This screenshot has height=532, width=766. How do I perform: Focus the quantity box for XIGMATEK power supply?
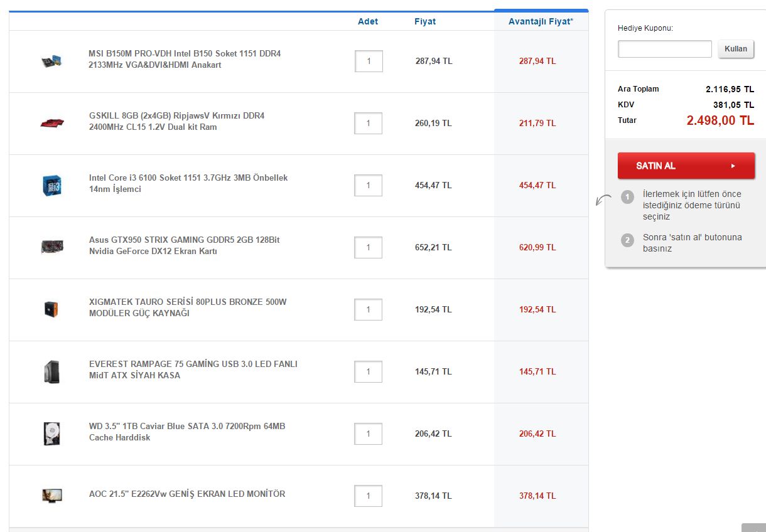[x=369, y=310]
